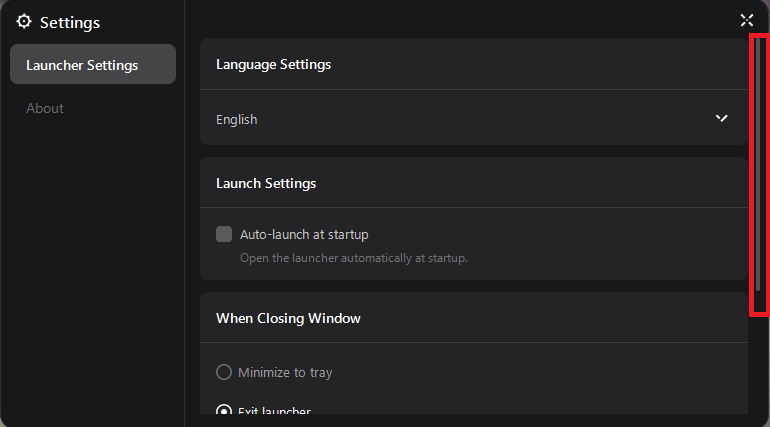This screenshot has height=427, width=770.
Task: Choose the Exit launcher radio button
Action: tap(224, 410)
